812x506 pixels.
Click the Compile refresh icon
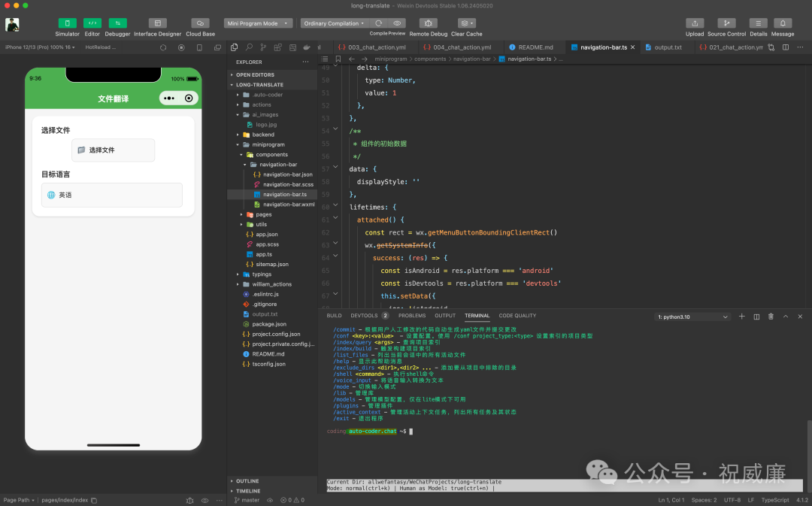click(378, 23)
